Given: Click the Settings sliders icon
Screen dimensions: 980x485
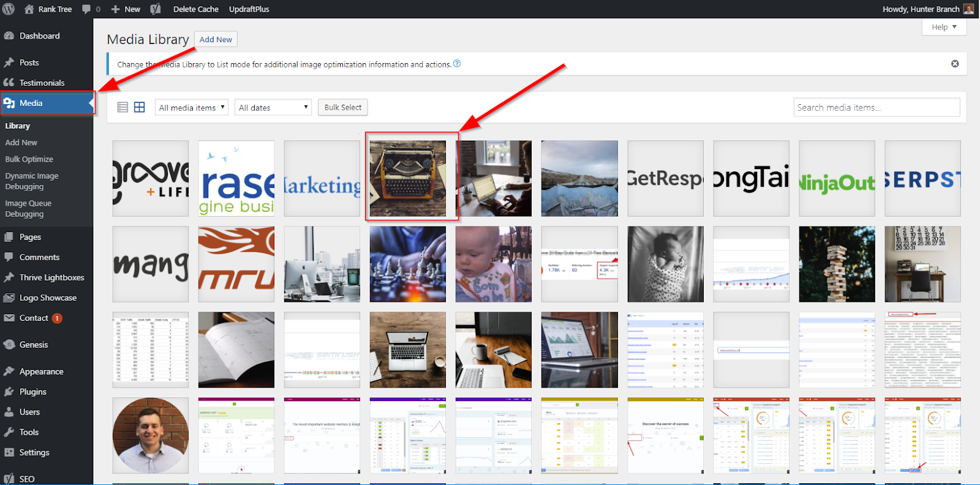Looking at the screenshot, I should (9, 453).
